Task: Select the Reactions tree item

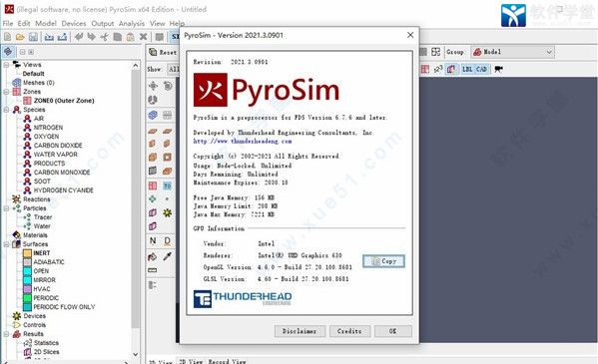Action: coord(37,199)
